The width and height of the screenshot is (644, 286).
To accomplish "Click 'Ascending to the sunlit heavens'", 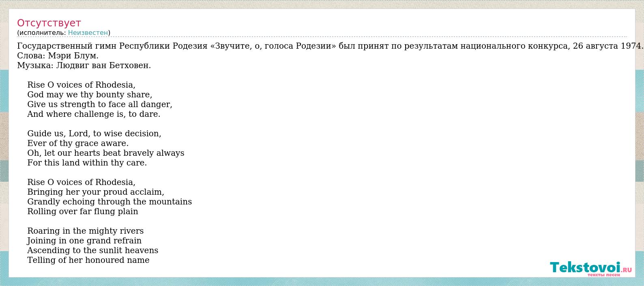I will coord(93,250).
